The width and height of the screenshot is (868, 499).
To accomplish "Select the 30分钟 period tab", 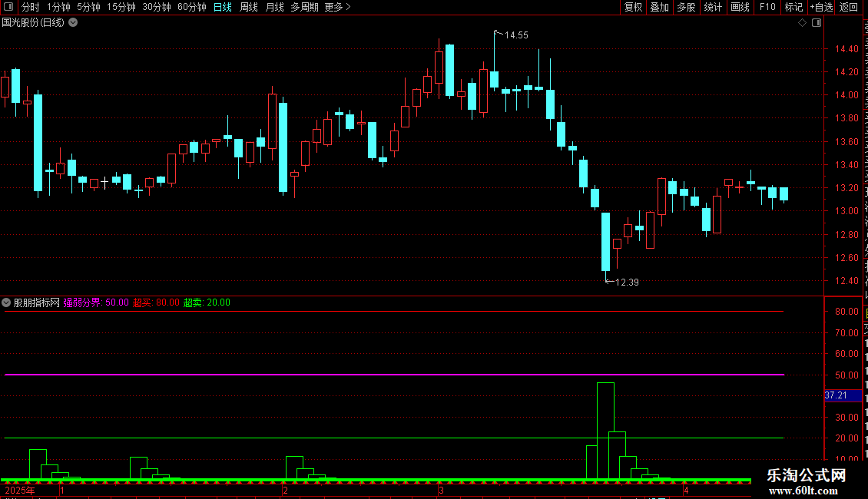I will (157, 7).
